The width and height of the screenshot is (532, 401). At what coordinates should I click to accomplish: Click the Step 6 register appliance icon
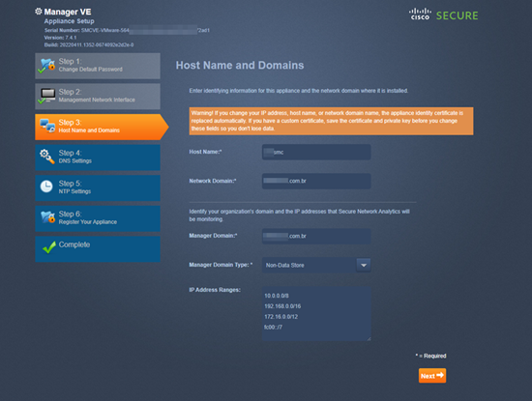pos(47,217)
